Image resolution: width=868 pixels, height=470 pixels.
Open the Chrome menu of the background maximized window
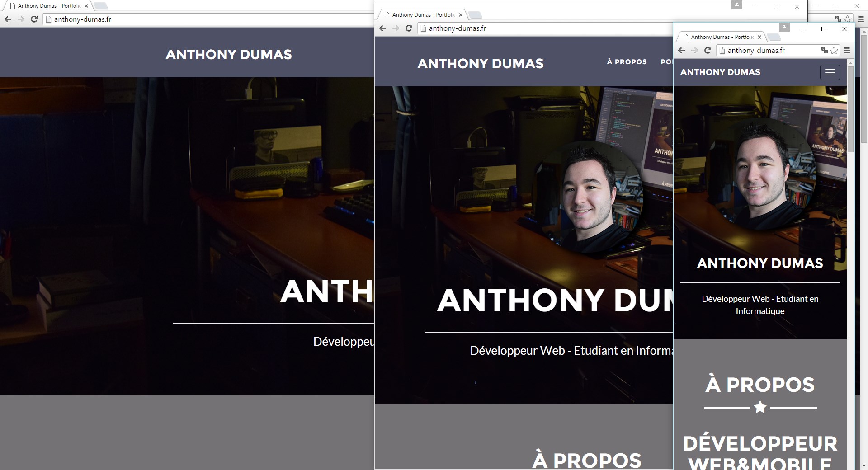[x=861, y=19]
